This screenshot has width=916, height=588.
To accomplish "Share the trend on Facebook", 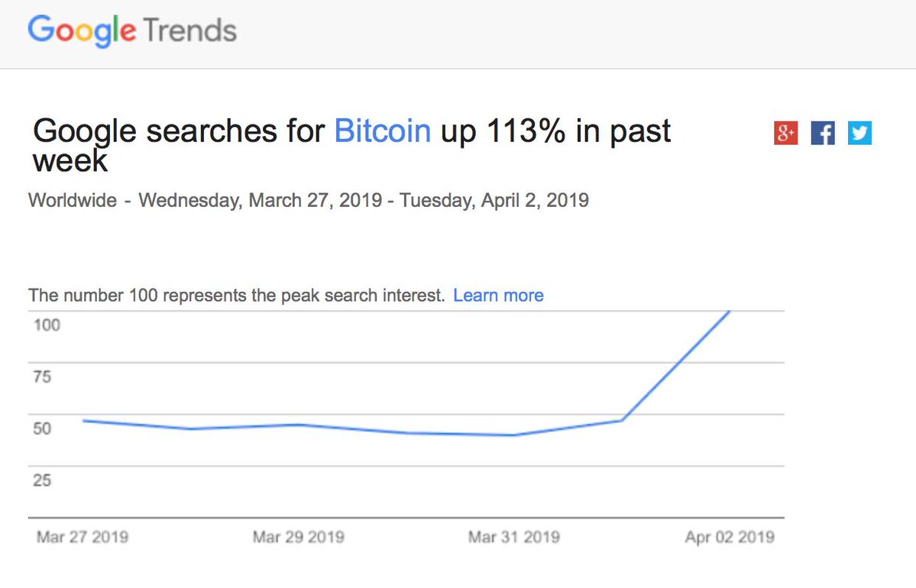I will [823, 134].
